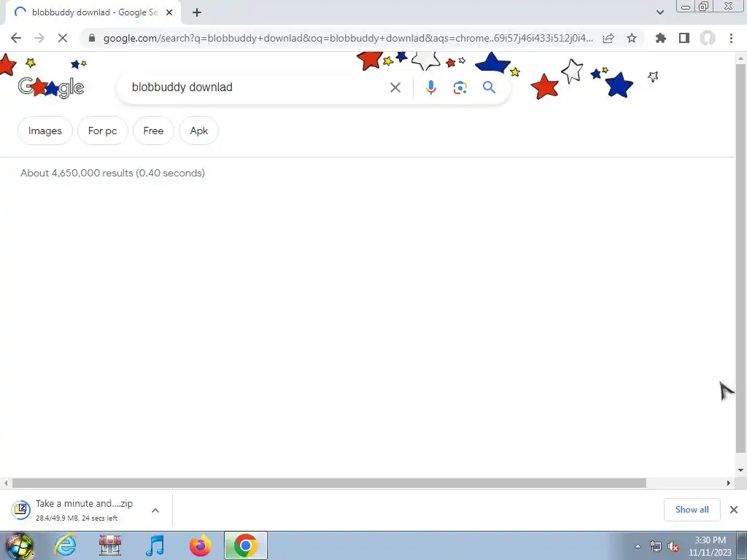747x560 pixels.
Task: Search by image with Lens icon
Action: pyautogui.click(x=460, y=87)
